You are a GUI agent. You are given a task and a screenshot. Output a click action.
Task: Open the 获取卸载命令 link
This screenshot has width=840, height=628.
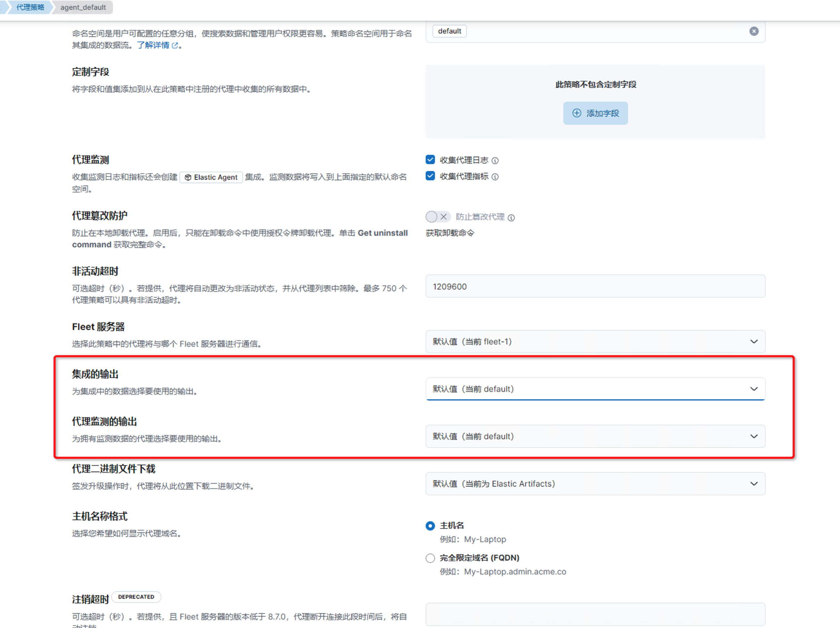click(x=450, y=233)
